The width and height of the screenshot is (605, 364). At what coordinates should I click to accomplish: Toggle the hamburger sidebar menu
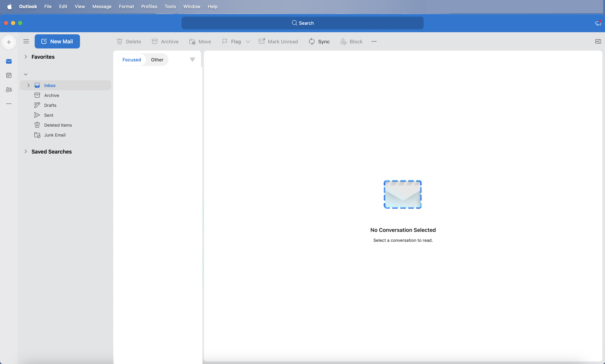point(26,41)
